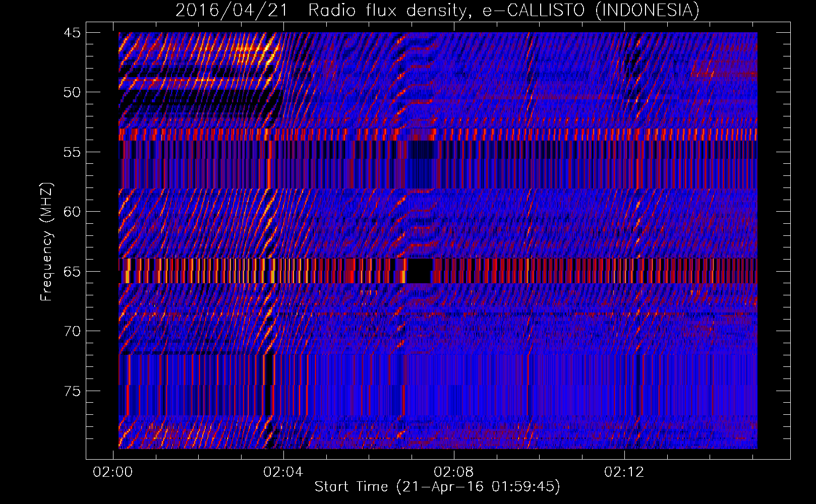Viewport: 816px width, 504px height.
Task: Select the 50 frequency tick label
Action: pos(72,92)
